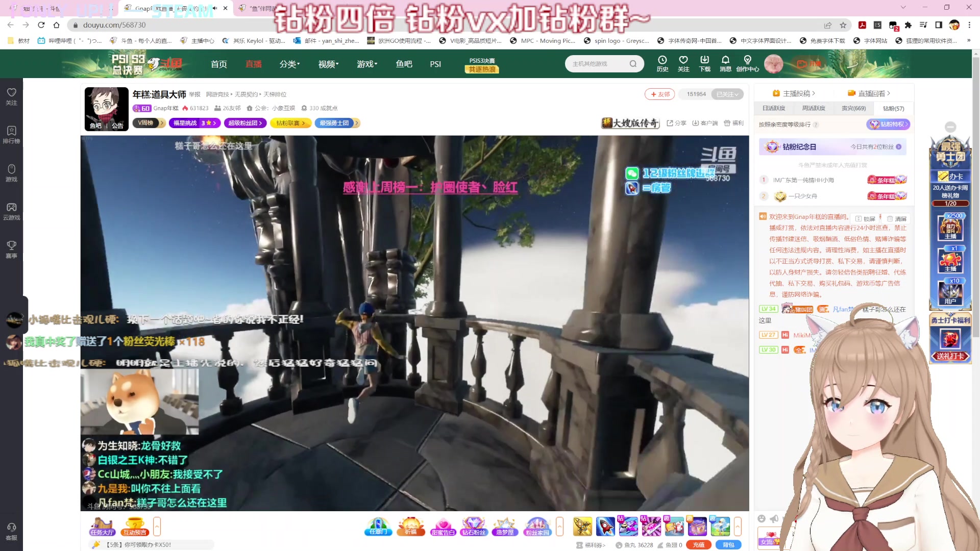
Task: Expand the 已关注 follow dropdown
Action: click(727, 94)
